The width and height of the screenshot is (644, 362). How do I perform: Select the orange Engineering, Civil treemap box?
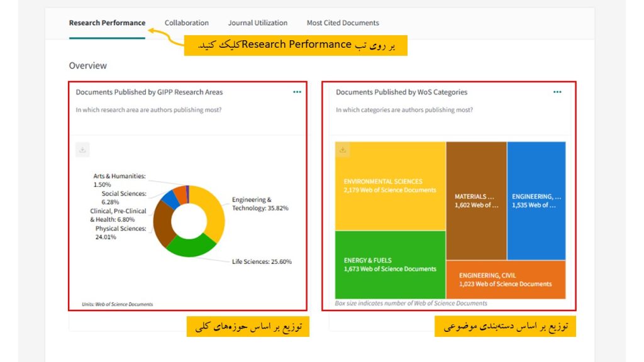tap(505, 280)
